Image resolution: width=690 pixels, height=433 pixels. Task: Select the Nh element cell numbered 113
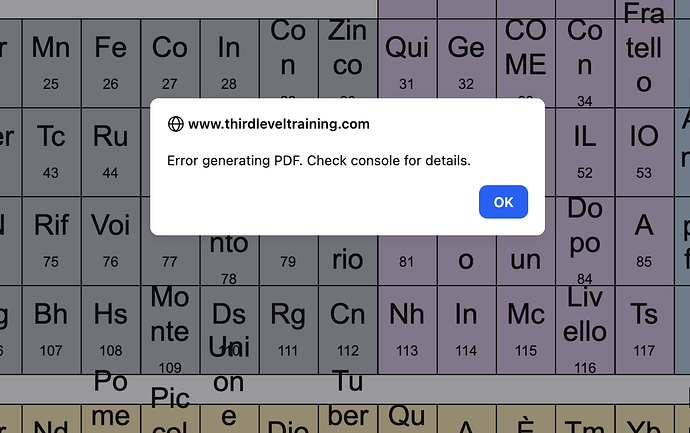coord(407,326)
